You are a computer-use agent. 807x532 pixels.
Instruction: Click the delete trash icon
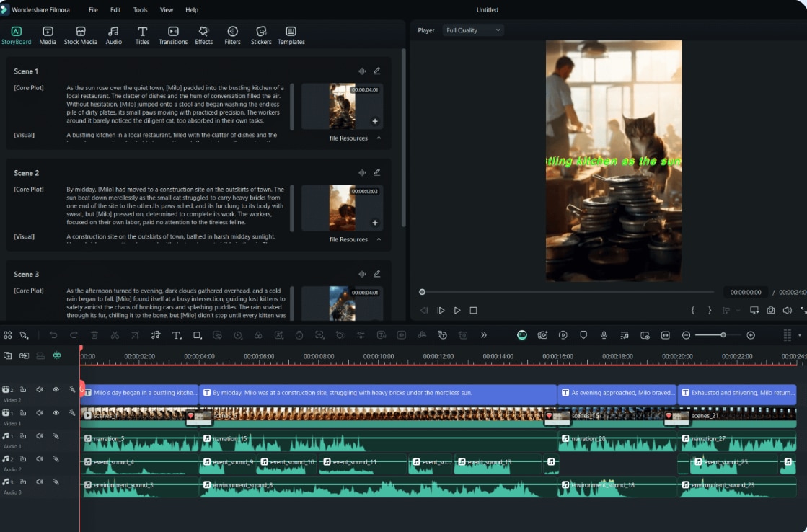pos(94,335)
